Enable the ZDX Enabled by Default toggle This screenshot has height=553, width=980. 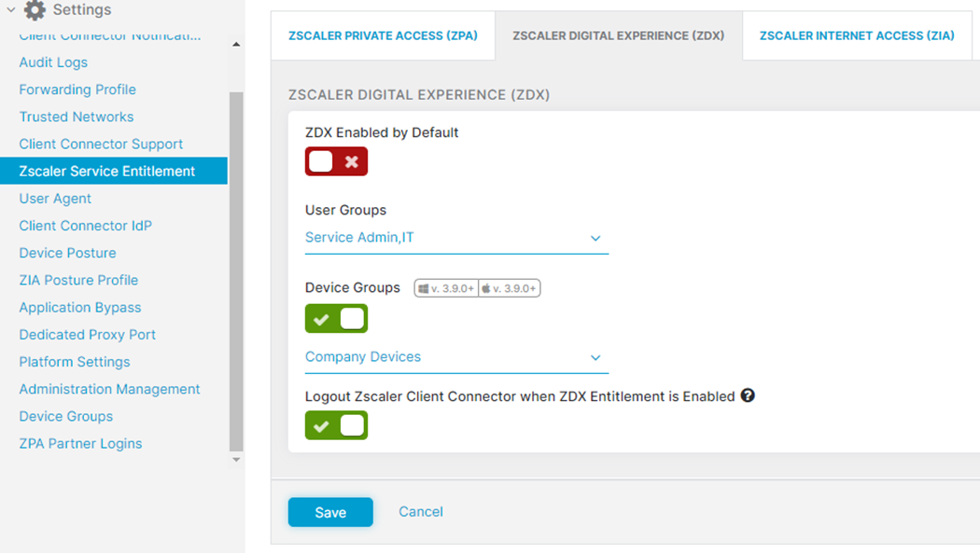pyautogui.click(x=336, y=161)
